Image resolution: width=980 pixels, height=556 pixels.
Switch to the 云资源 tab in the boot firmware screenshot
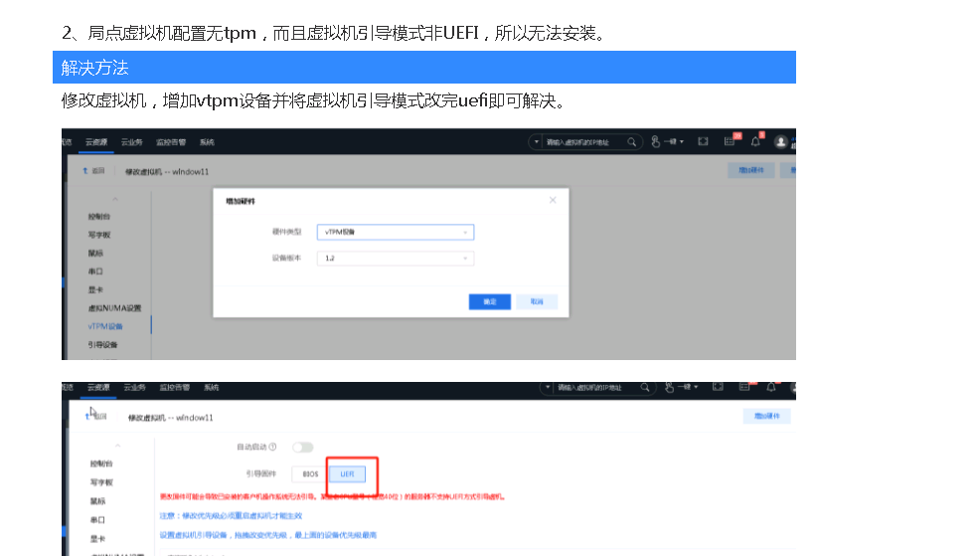[x=98, y=388]
